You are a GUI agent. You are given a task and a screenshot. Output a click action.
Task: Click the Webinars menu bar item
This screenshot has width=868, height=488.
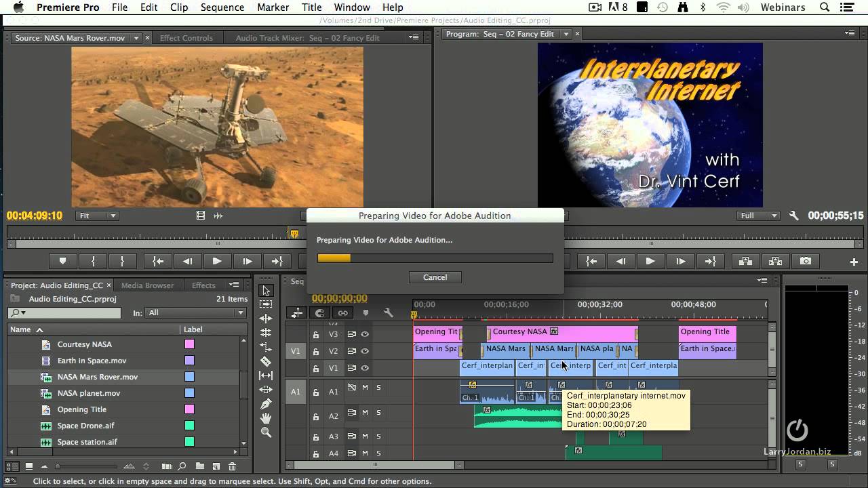783,7
